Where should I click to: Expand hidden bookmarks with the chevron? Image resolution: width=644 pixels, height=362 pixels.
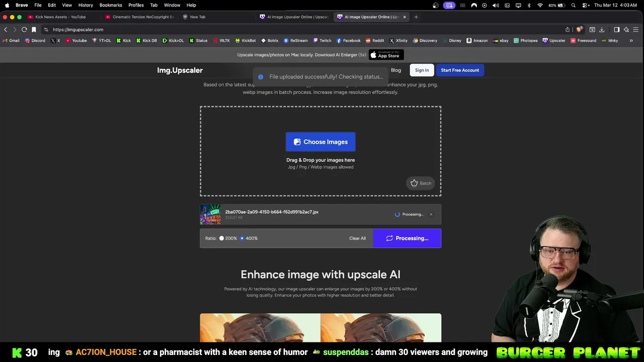pyautogui.click(x=631, y=40)
